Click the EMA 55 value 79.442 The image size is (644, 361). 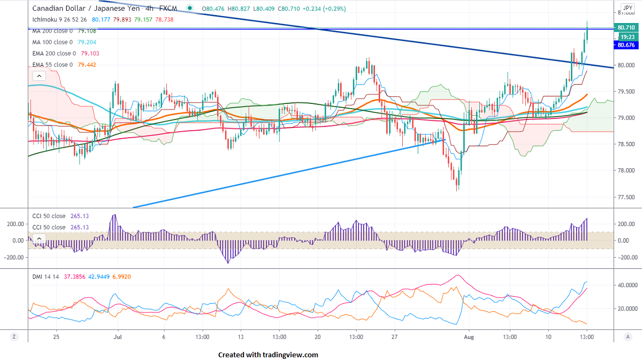click(x=87, y=64)
